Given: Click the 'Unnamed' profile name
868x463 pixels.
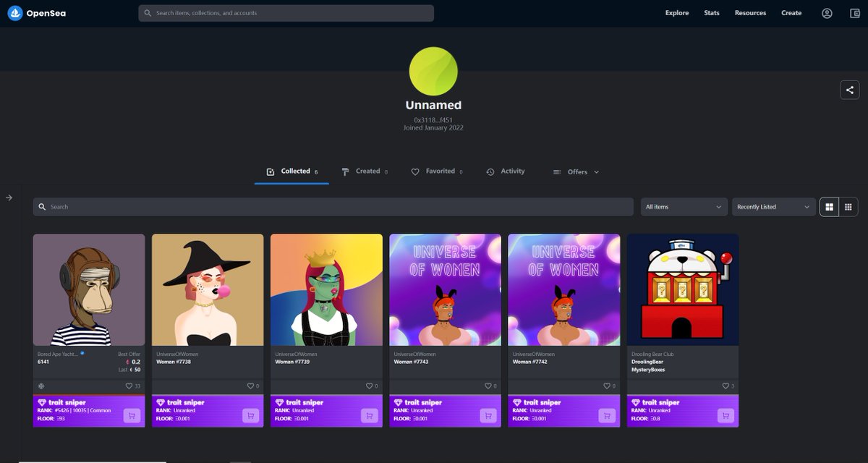Looking at the screenshot, I should point(433,106).
